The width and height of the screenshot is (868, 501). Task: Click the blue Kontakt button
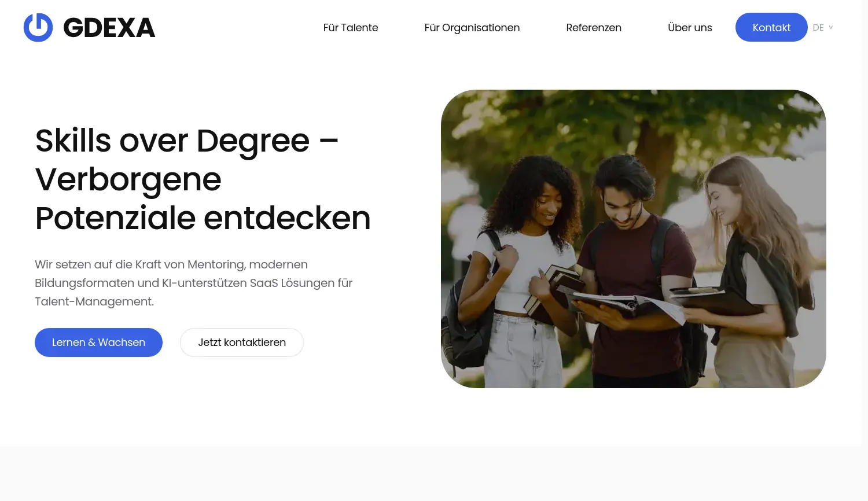tap(771, 27)
